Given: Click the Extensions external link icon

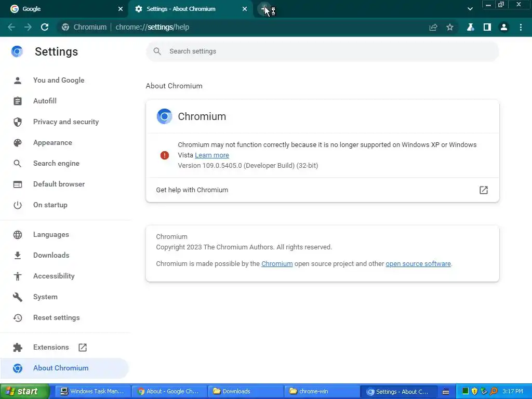Looking at the screenshot, I should point(83,348).
